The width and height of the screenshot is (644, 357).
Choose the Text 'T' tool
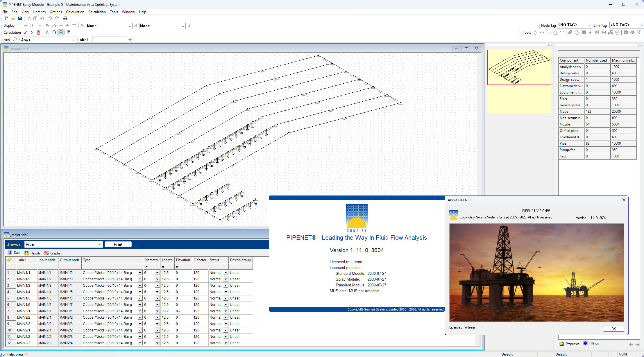pos(562,33)
